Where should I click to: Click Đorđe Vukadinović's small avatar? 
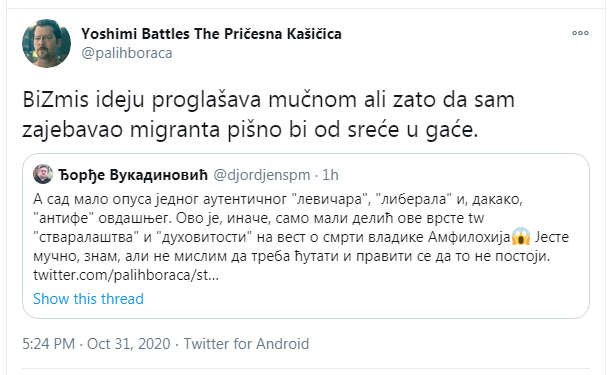(x=43, y=174)
